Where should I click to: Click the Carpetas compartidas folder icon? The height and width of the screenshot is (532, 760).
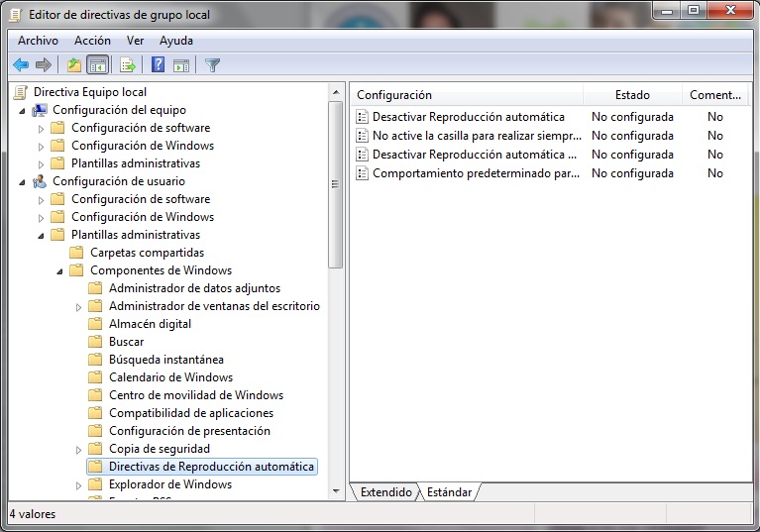click(x=76, y=253)
